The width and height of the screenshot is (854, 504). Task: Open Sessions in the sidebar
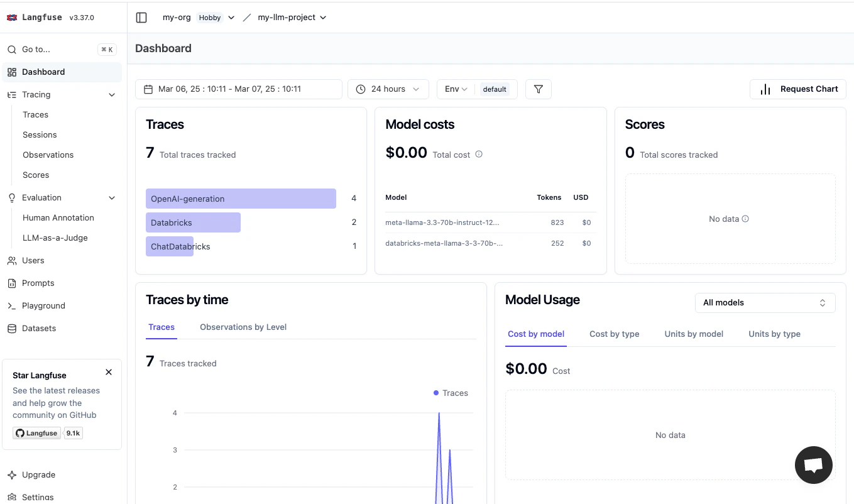click(40, 135)
